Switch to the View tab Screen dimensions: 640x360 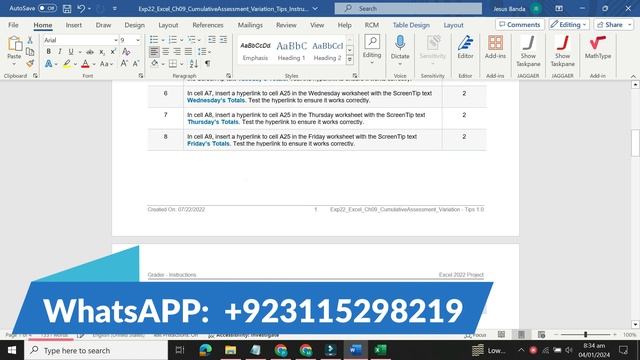pos(317,25)
